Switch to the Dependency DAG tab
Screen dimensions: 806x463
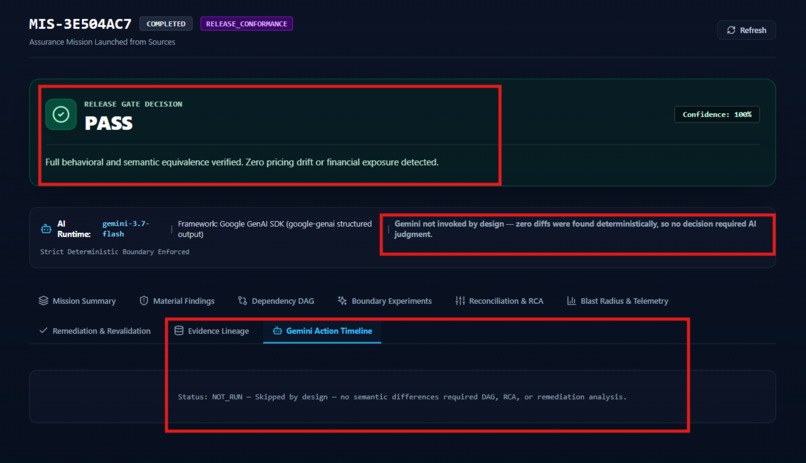pyautogui.click(x=276, y=301)
